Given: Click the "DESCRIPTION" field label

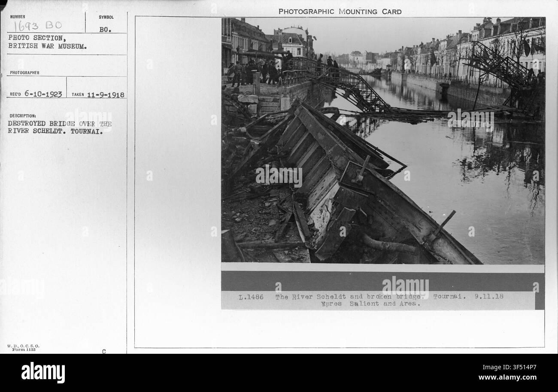Looking at the screenshot, I should point(22,116).
